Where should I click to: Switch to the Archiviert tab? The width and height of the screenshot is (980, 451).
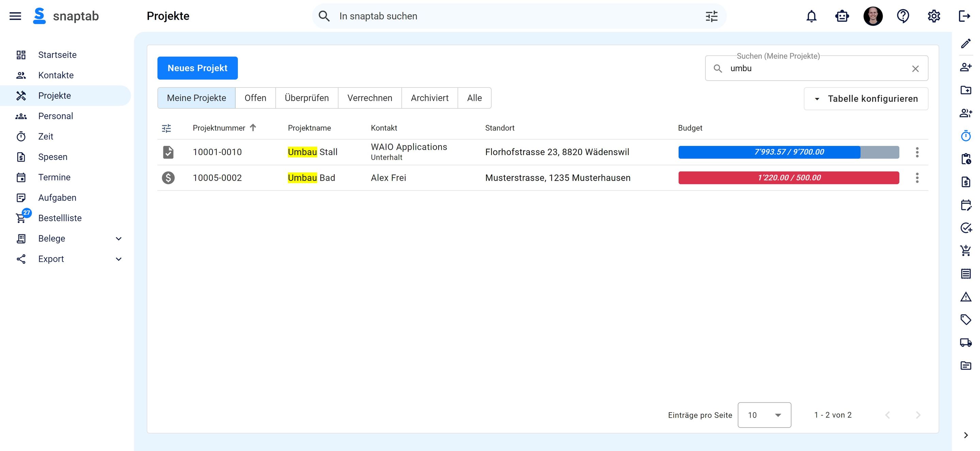point(429,98)
